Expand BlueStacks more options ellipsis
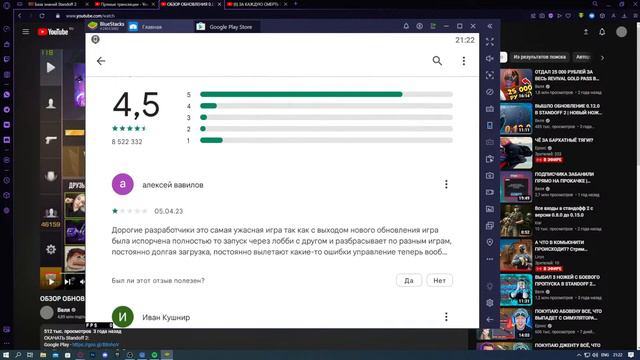The width and height of the screenshot is (640, 360). 490,259
